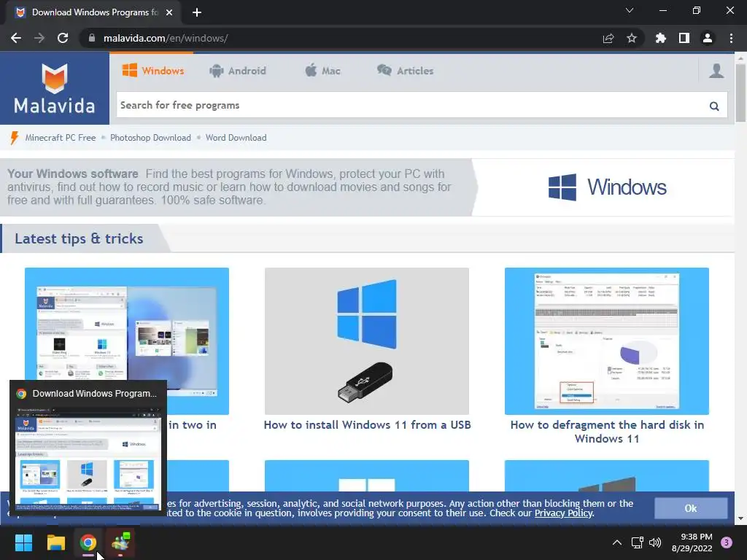Screen dimensions: 747x560
Task: Click the address bar URL
Action: 166,38
